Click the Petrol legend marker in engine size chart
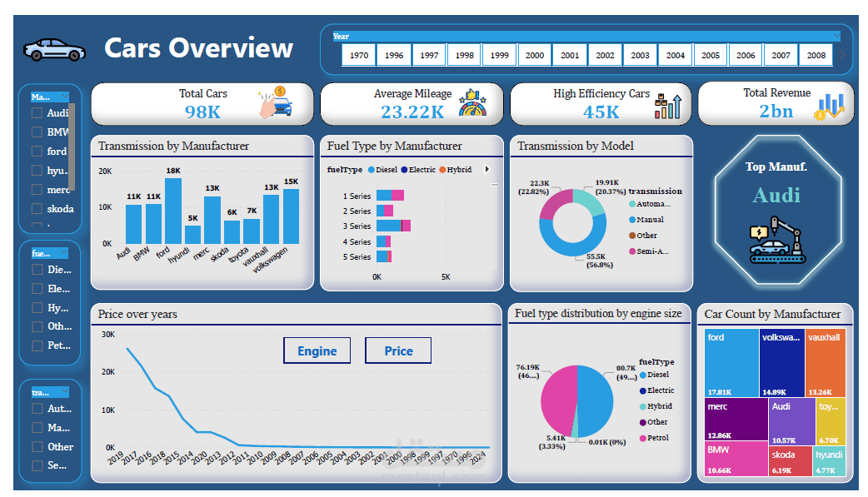This screenshot has width=868, height=497. click(x=643, y=439)
